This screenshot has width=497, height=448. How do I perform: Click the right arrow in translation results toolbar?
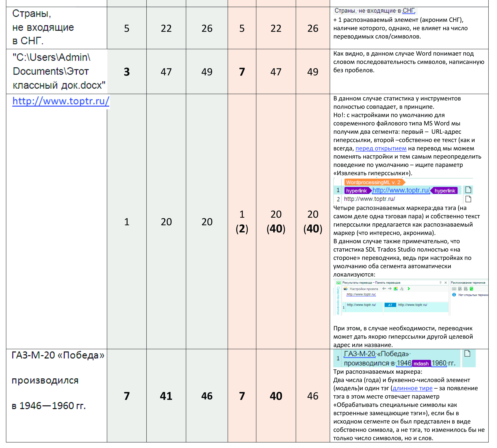(x=390, y=289)
